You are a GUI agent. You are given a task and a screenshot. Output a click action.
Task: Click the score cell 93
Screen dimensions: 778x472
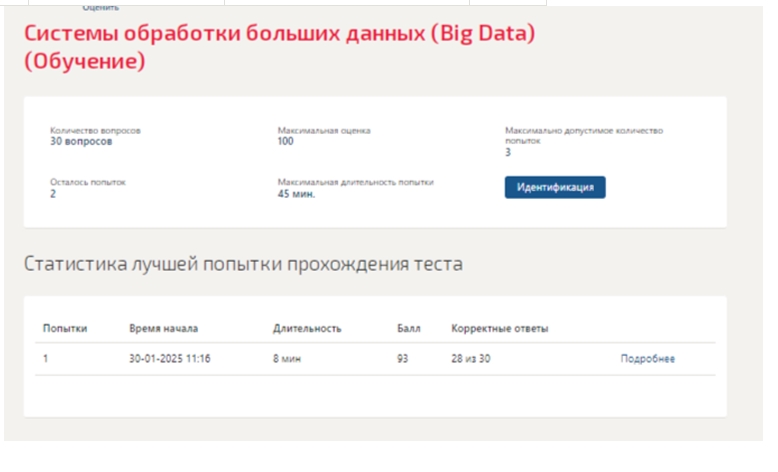[x=402, y=358]
